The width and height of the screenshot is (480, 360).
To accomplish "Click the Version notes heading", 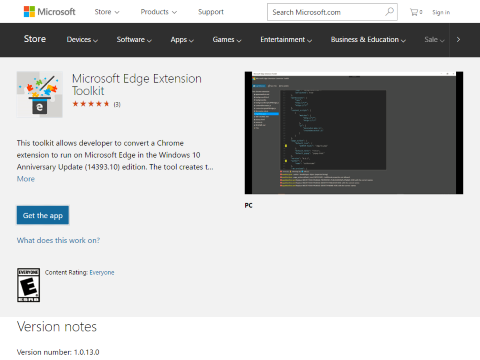I will (57, 327).
